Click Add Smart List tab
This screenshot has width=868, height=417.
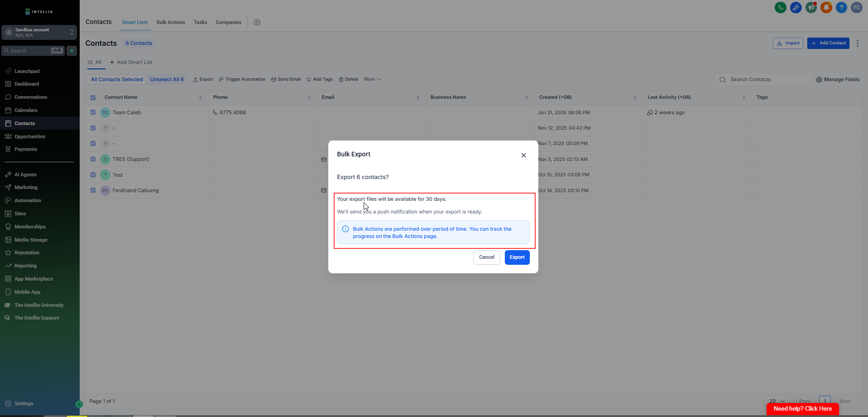pyautogui.click(x=131, y=62)
